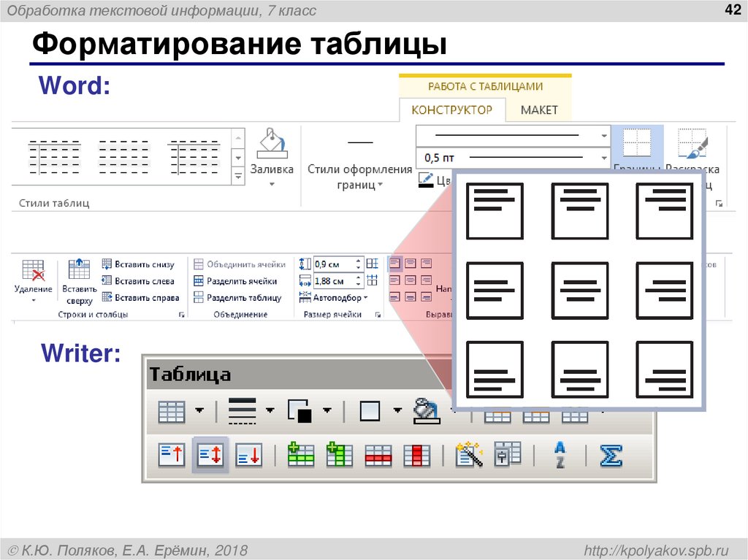
Task: Click the Writer borders square icon
Action: (370, 411)
